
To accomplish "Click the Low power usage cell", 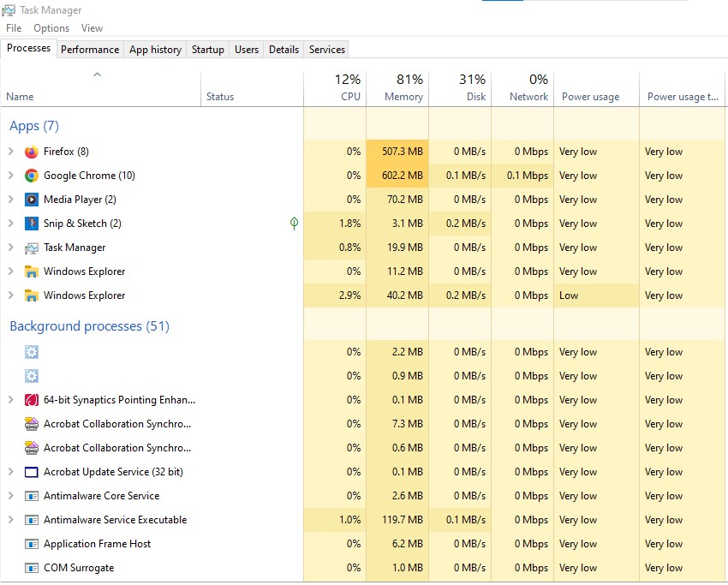I will click(597, 295).
